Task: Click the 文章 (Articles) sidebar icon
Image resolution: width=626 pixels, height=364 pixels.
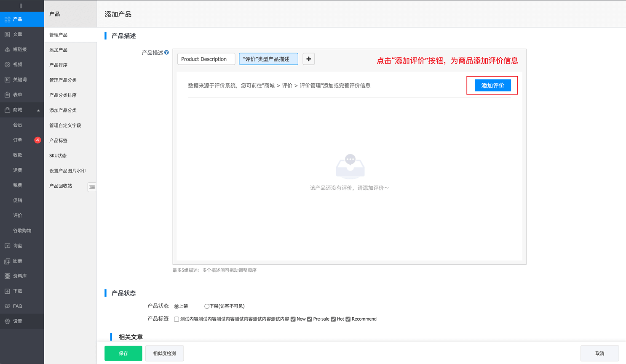Action: pos(7,35)
